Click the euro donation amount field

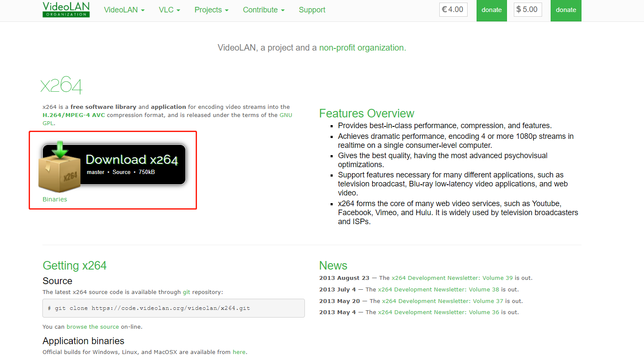pos(453,9)
